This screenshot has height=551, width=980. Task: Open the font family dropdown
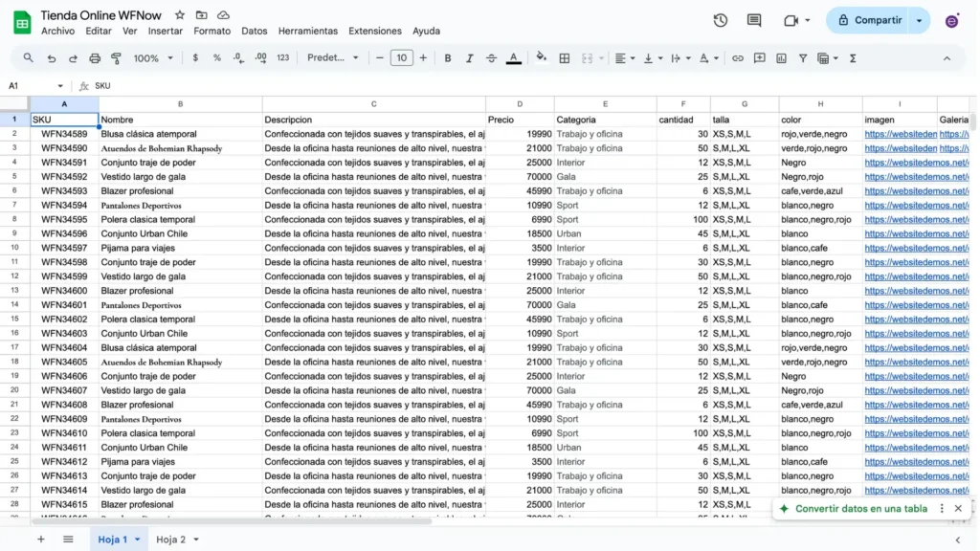click(332, 58)
